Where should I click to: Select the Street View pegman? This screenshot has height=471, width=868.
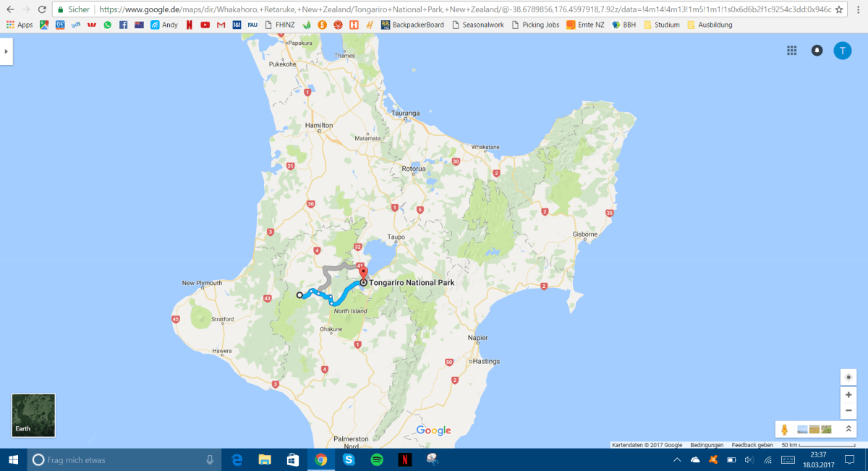(x=785, y=429)
